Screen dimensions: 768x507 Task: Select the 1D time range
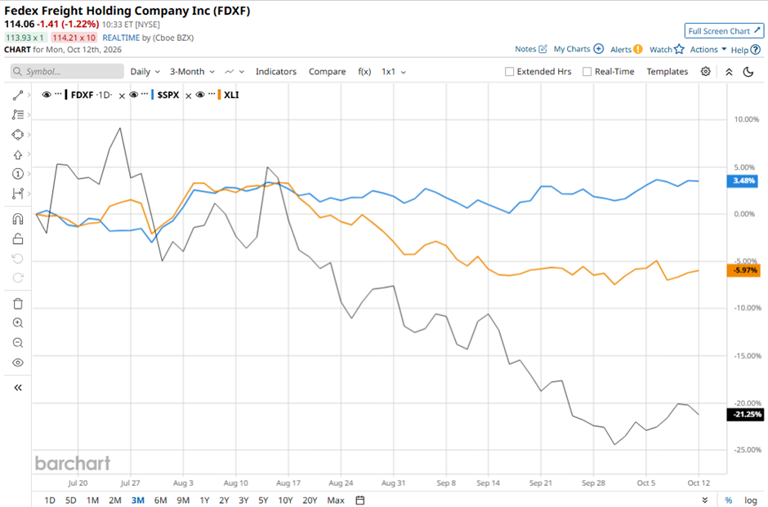pos(49,500)
